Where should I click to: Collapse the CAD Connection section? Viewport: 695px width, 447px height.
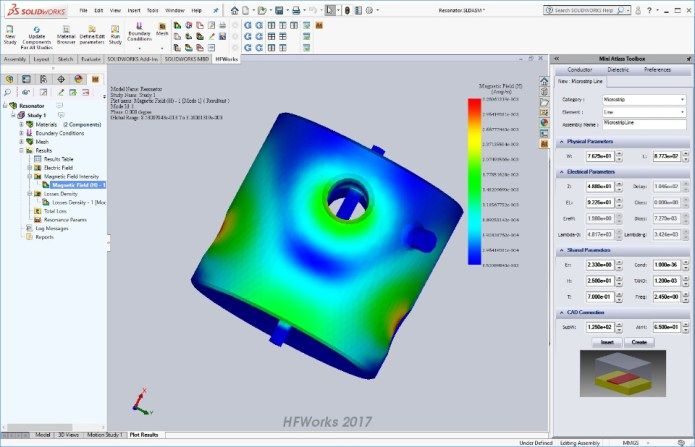(562, 312)
